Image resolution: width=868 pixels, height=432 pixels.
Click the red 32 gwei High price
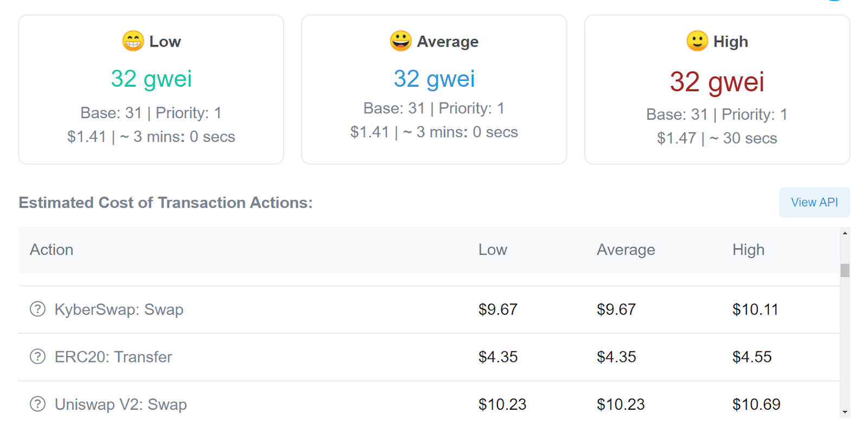[717, 82]
